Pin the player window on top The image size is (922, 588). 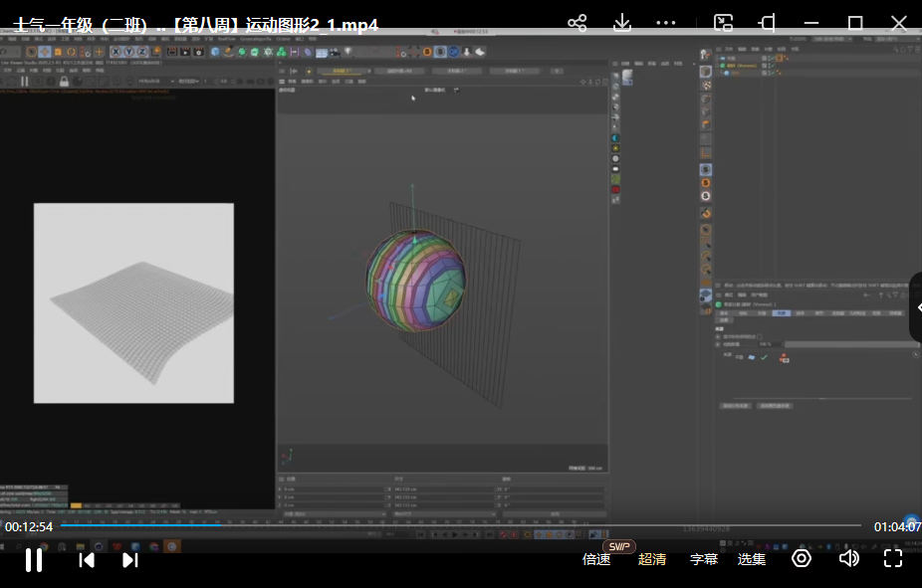coord(767,23)
